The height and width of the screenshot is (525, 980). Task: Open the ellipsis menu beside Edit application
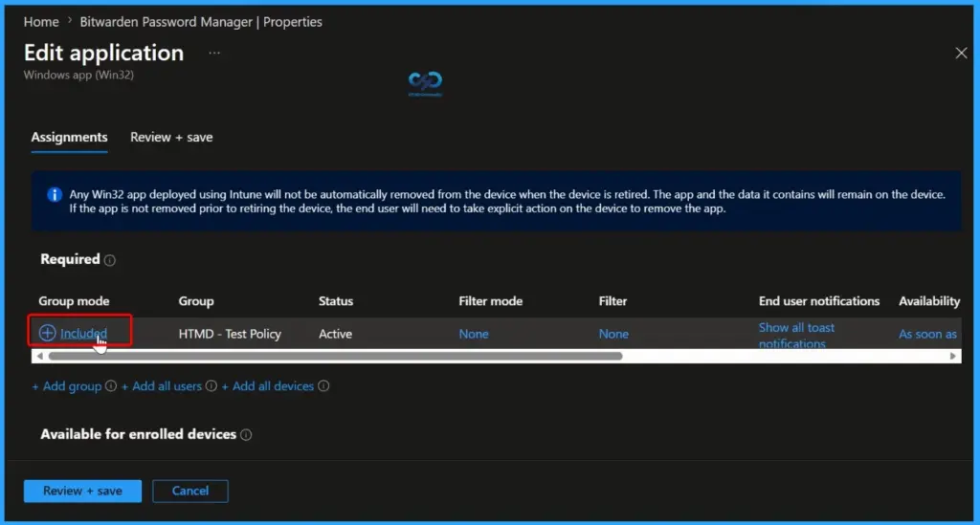pos(214,53)
